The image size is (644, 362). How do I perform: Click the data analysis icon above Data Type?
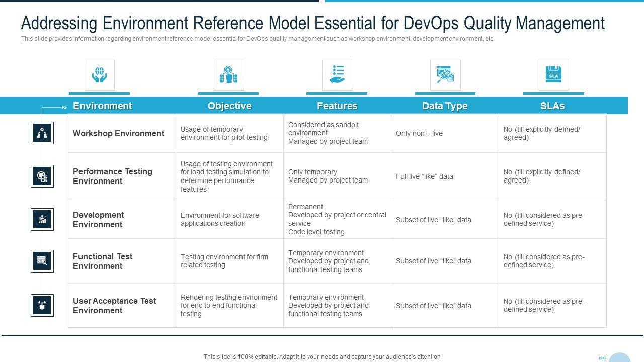point(445,75)
